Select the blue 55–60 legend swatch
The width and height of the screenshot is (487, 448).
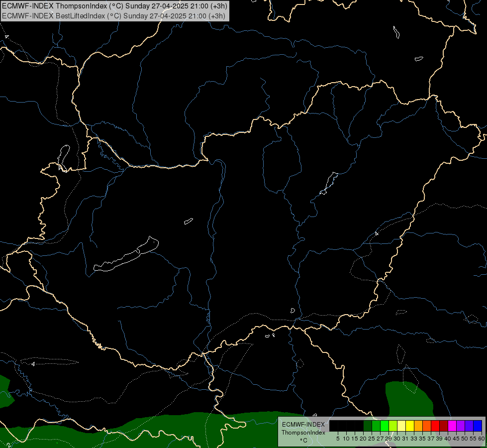click(478, 426)
